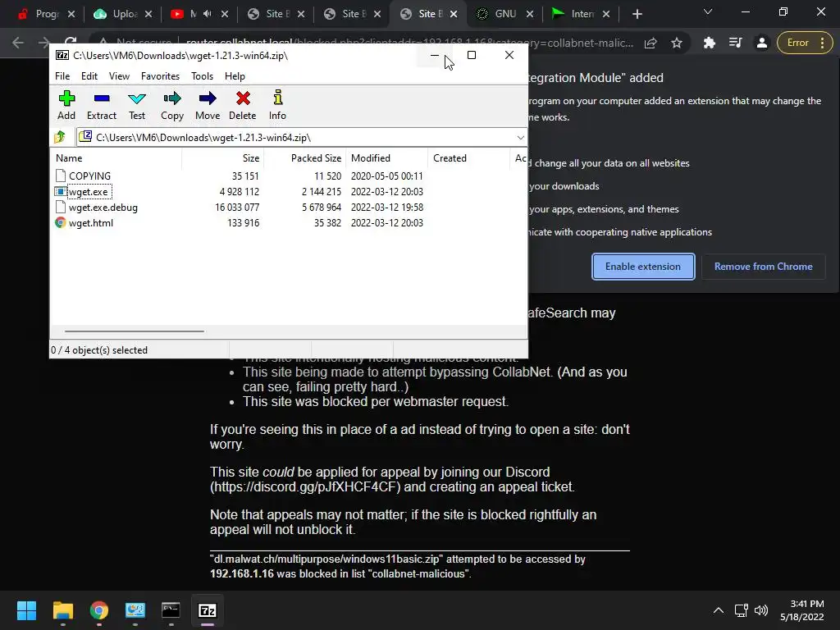The image size is (840, 630).
Task: Bookmark this page with star icon
Action: point(677,43)
